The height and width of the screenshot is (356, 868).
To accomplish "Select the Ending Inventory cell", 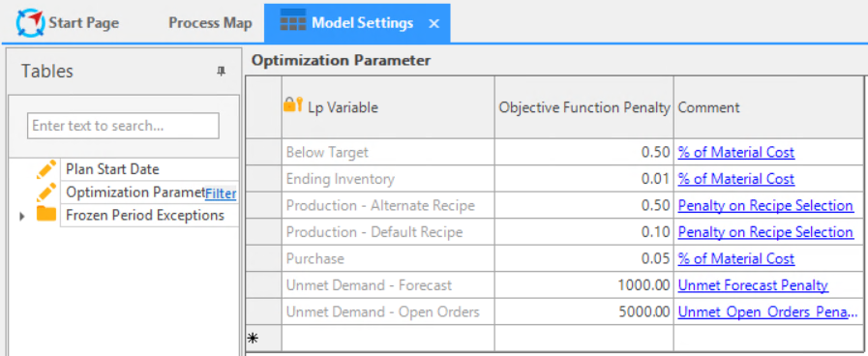I will [x=388, y=179].
